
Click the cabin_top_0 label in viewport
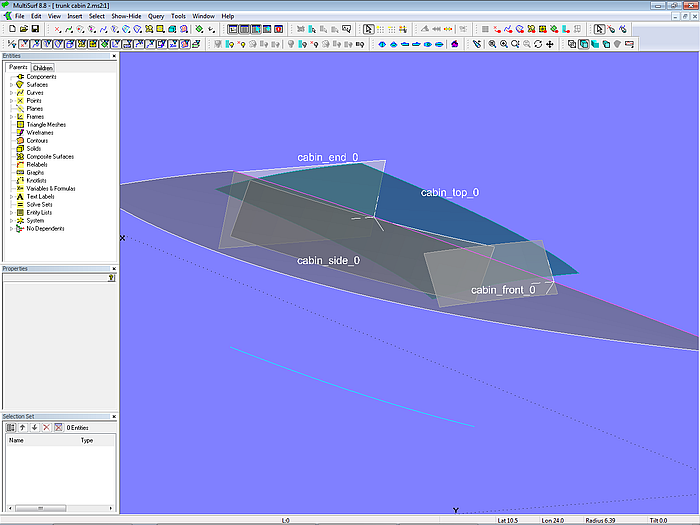tap(449, 193)
